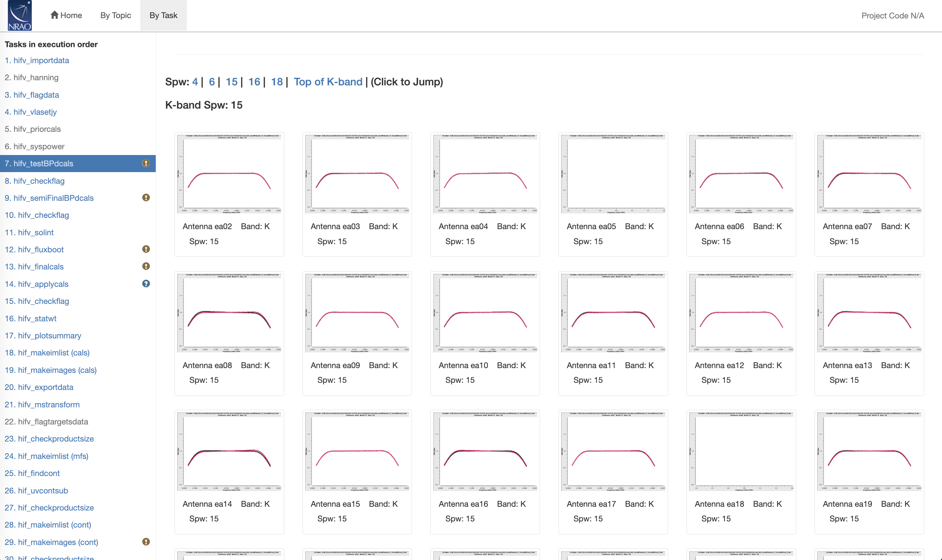This screenshot has height=560, width=942.
Task: Jump to Spw 16 link
Action: (254, 82)
